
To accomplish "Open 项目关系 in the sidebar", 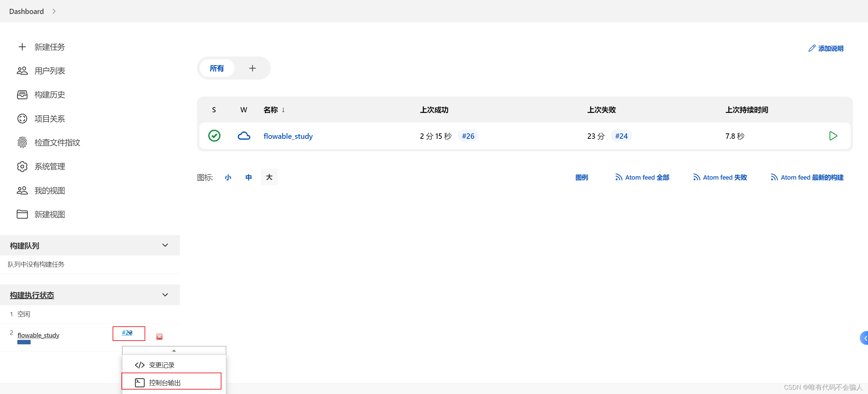I will pyautogui.click(x=50, y=119).
